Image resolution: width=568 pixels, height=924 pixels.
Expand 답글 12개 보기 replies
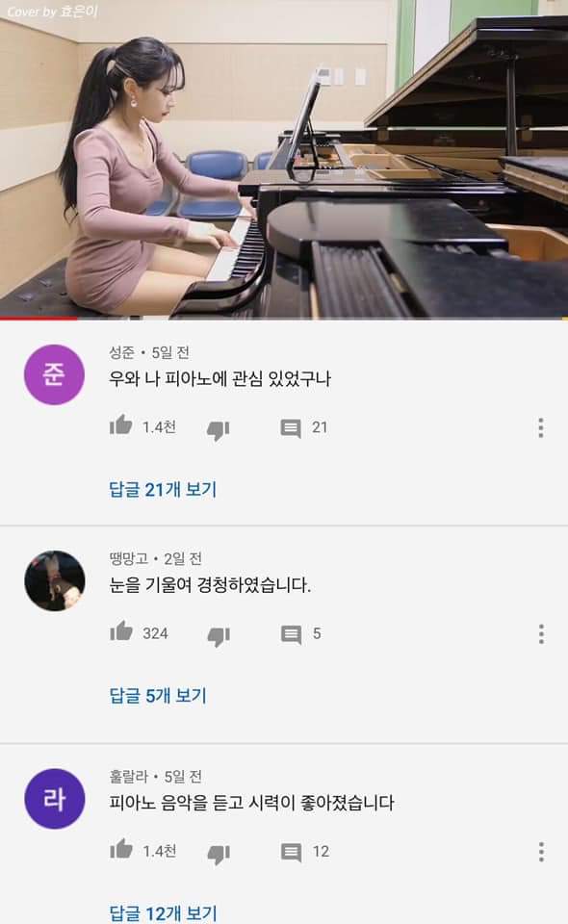164,912
